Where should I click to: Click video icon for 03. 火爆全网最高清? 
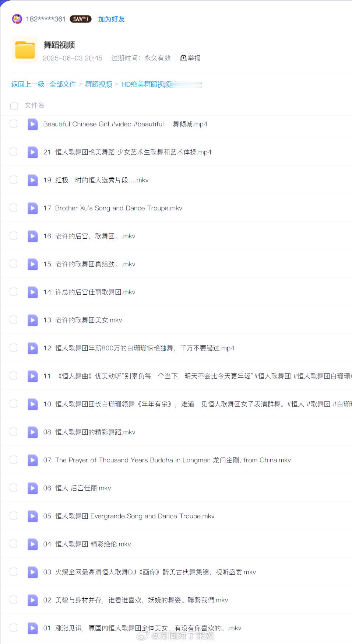pyautogui.click(x=33, y=572)
